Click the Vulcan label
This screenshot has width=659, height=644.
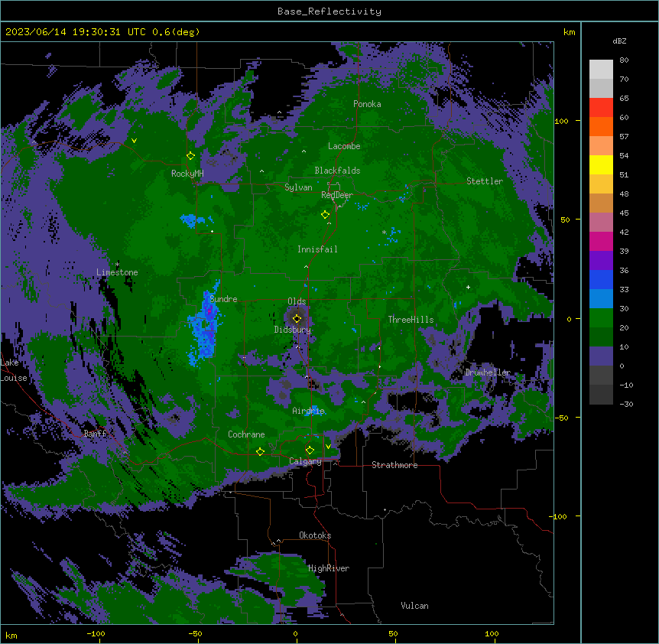414,606
